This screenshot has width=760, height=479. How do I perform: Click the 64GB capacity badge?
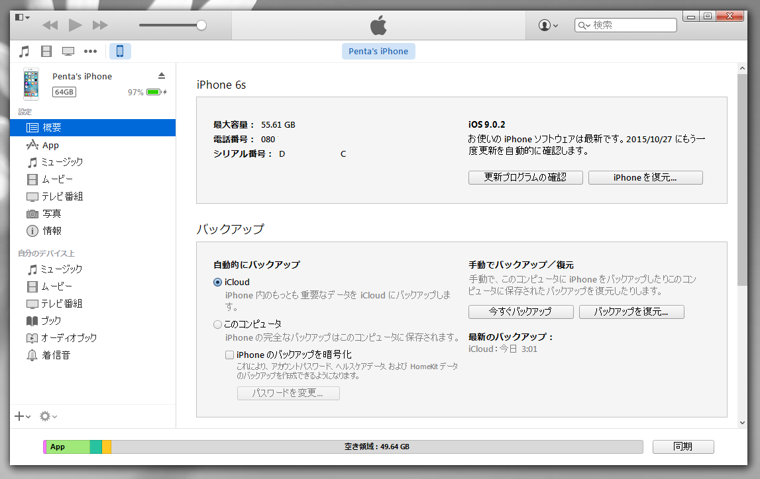click(x=64, y=92)
